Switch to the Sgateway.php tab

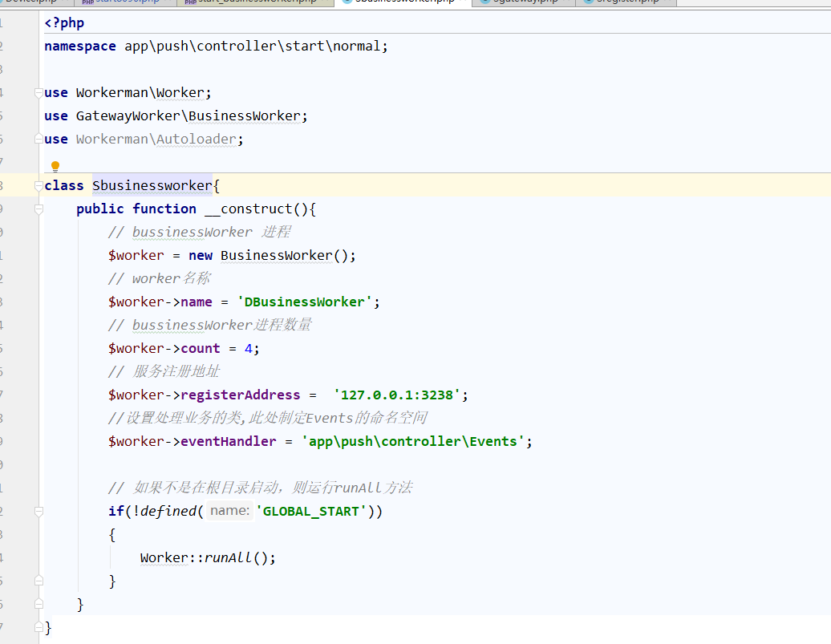coord(523,2)
